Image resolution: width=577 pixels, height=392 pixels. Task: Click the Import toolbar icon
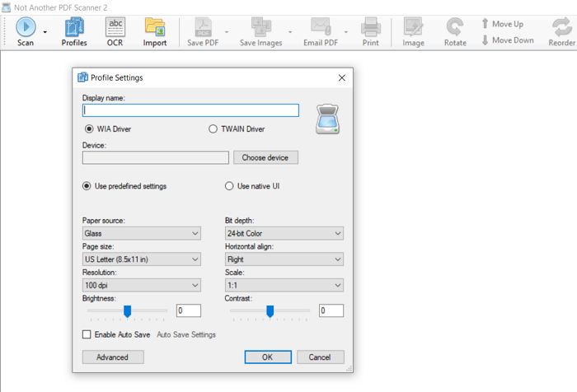click(x=155, y=32)
